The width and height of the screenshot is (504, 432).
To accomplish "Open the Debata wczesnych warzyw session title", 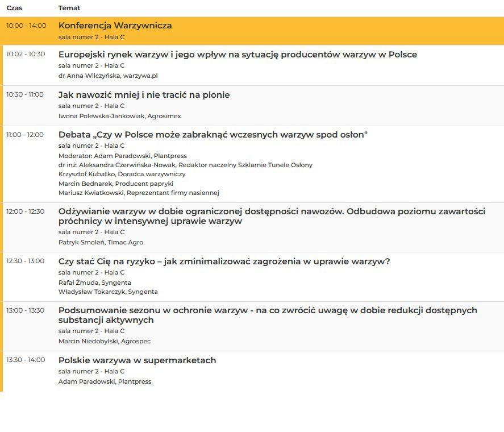I will tap(213, 135).
